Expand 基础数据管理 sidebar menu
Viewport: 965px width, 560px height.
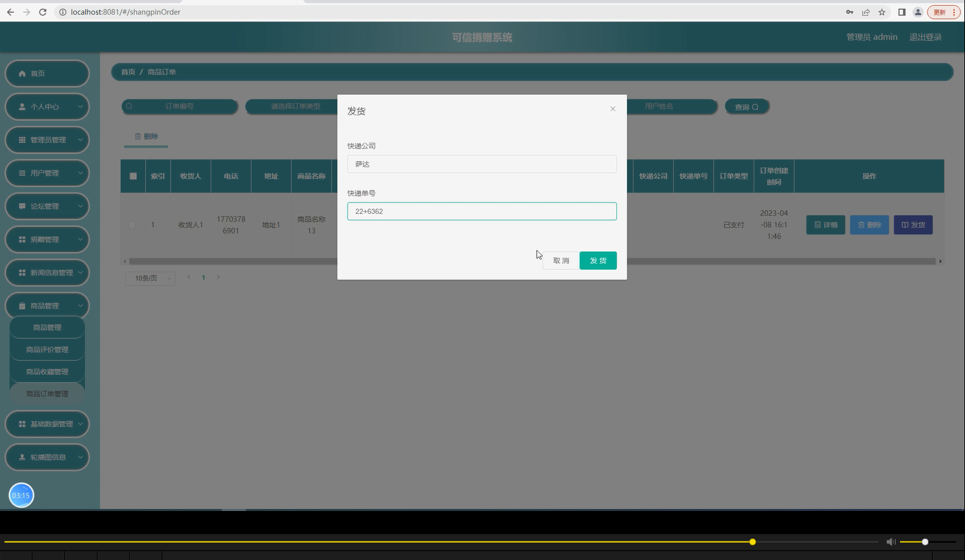pyautogui.click(x=47, y=424)
